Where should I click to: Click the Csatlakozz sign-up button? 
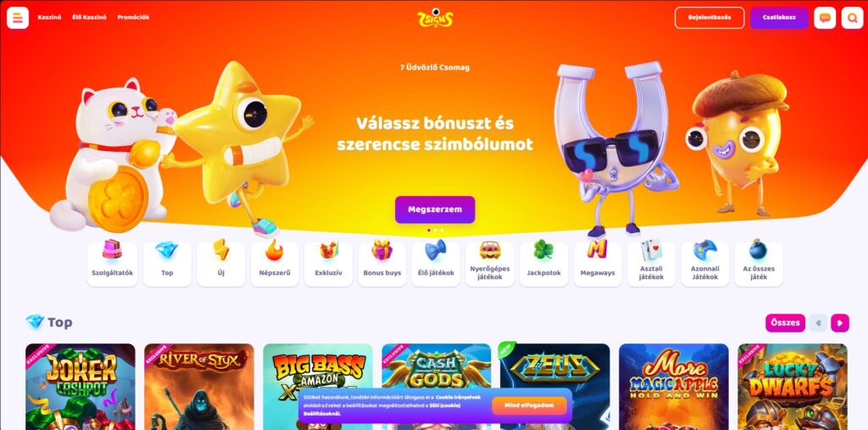pos(779,18)
